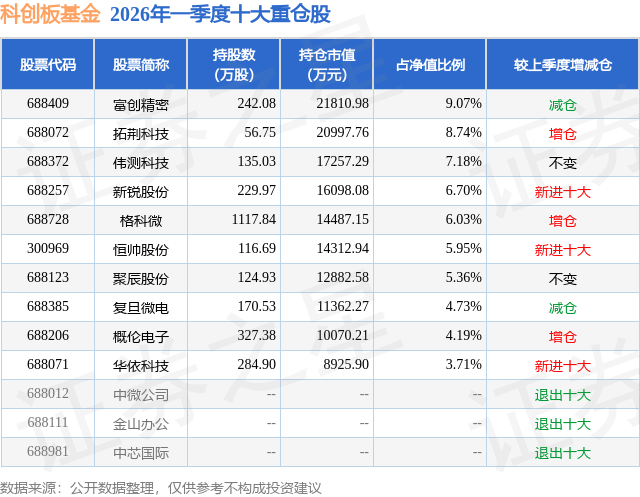Click stock code 688072
The height and width of the screenshot is (497, 640).
pyautogui.click(x=48, y=133)
